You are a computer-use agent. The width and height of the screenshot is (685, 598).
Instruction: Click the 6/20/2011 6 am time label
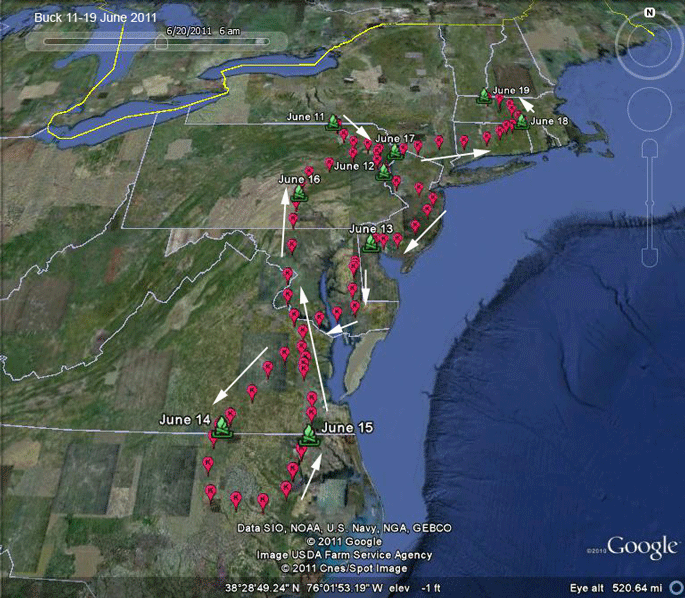203,31
